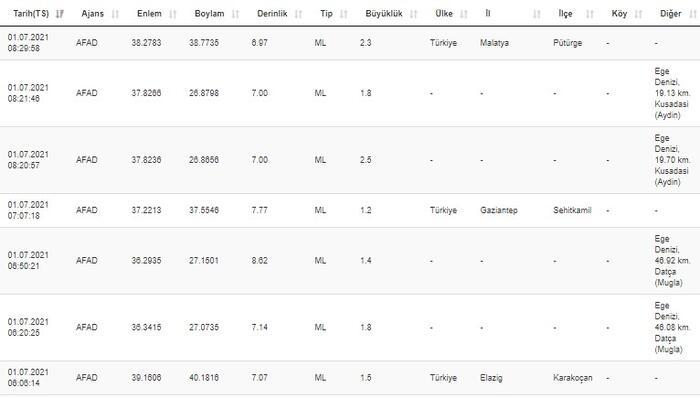Select the Elazig Karakoçan row
The width and height of the screenshot is (700, 398).
point(350,377)
